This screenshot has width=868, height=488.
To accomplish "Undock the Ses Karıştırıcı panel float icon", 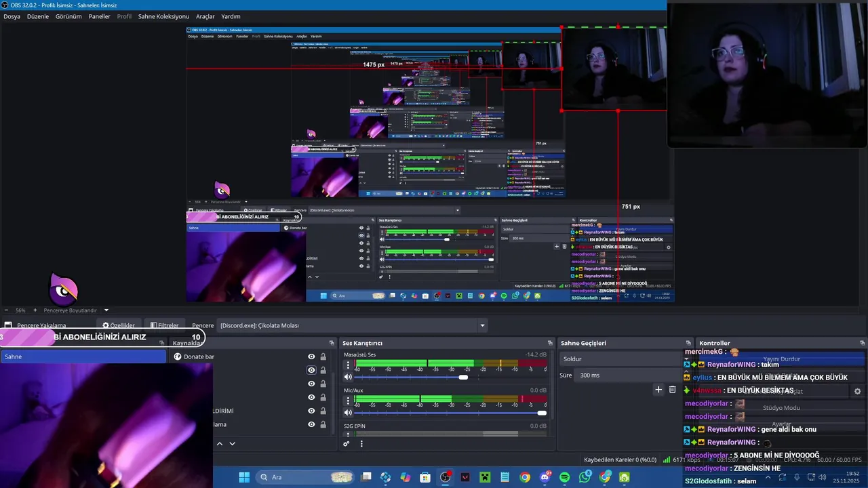I will (x=550, y=343).
